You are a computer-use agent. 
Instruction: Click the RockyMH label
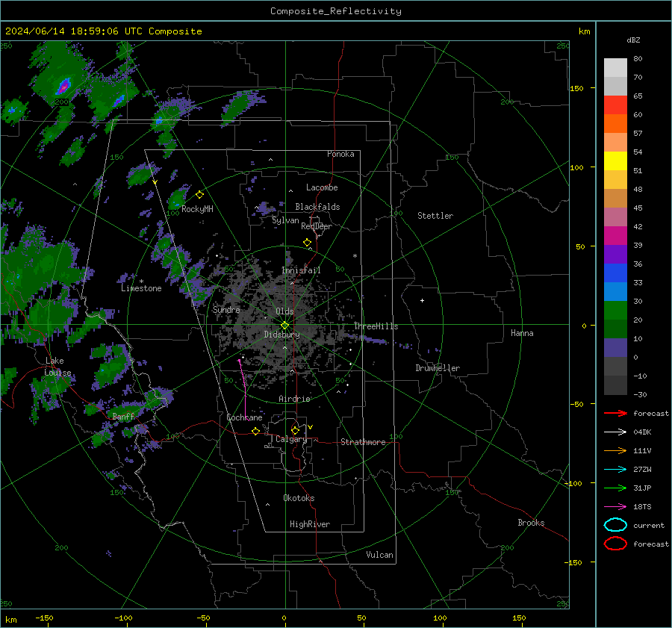[197, 209]
